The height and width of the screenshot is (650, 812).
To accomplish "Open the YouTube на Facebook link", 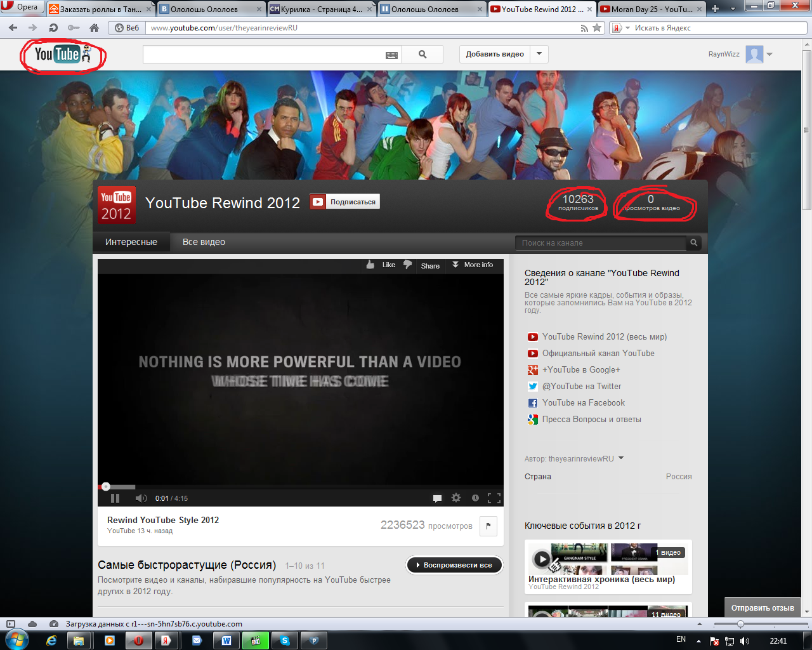I will (583, 402).
